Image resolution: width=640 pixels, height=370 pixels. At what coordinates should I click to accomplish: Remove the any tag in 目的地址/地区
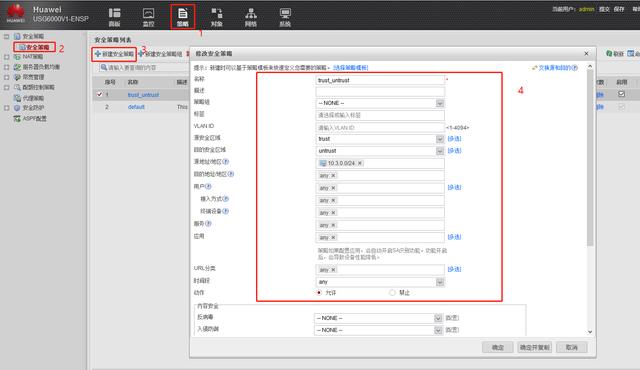pyautogui.click(x=333, y=175)
